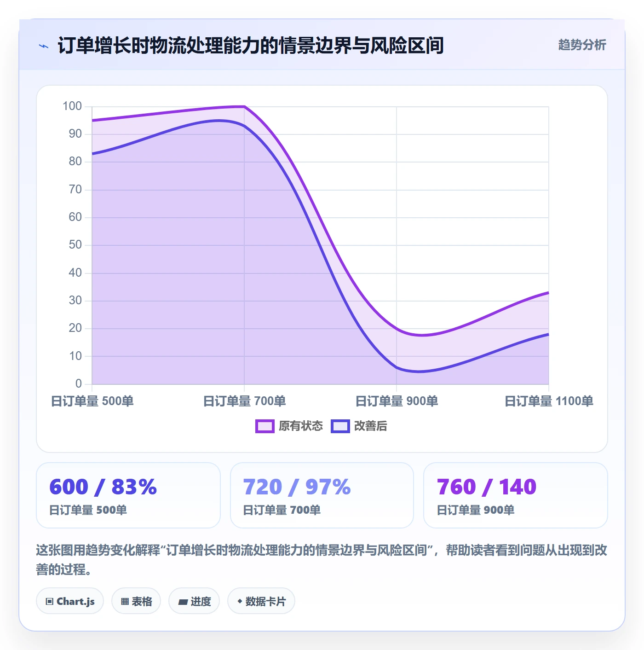Click the description paragraph starting with 这张图用趋势变化解释
Screen dimensions: 644x650
click(322, 559)
